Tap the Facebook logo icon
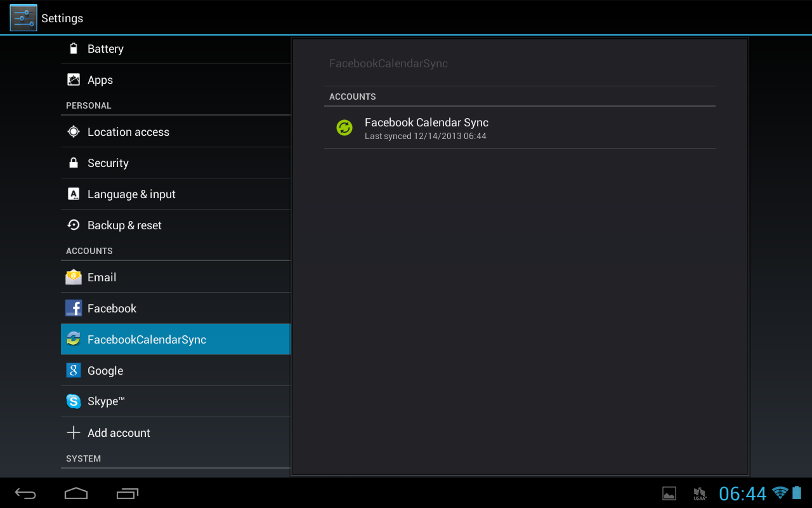 click(x=74, y=309)
